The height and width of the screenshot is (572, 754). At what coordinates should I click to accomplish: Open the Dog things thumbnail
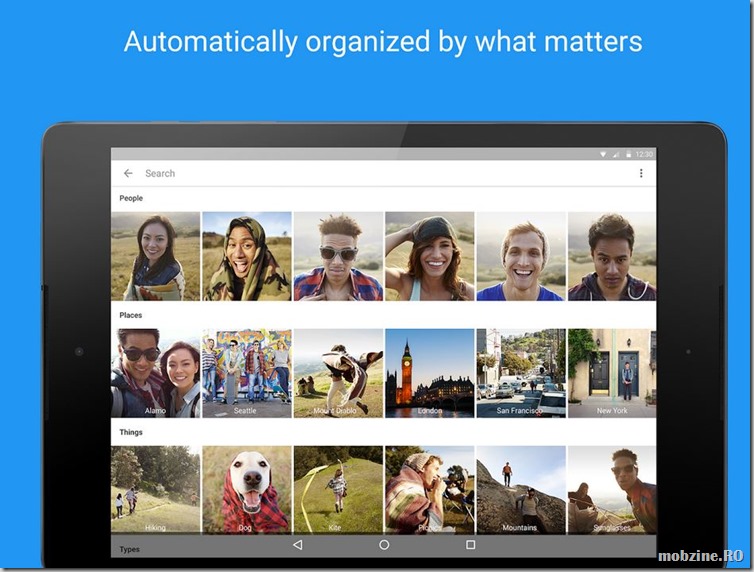tap(247, 490)
